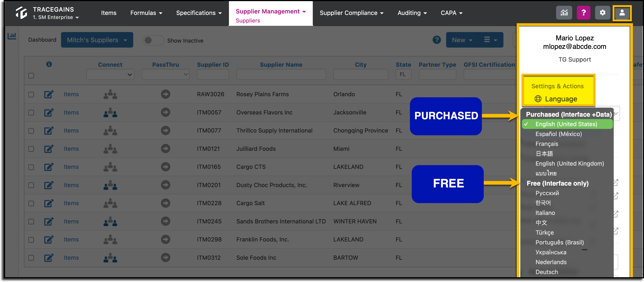Viewport: 644px width, 282px height.
Task: Open Items link for Cargo Salt
Action: 71,203
